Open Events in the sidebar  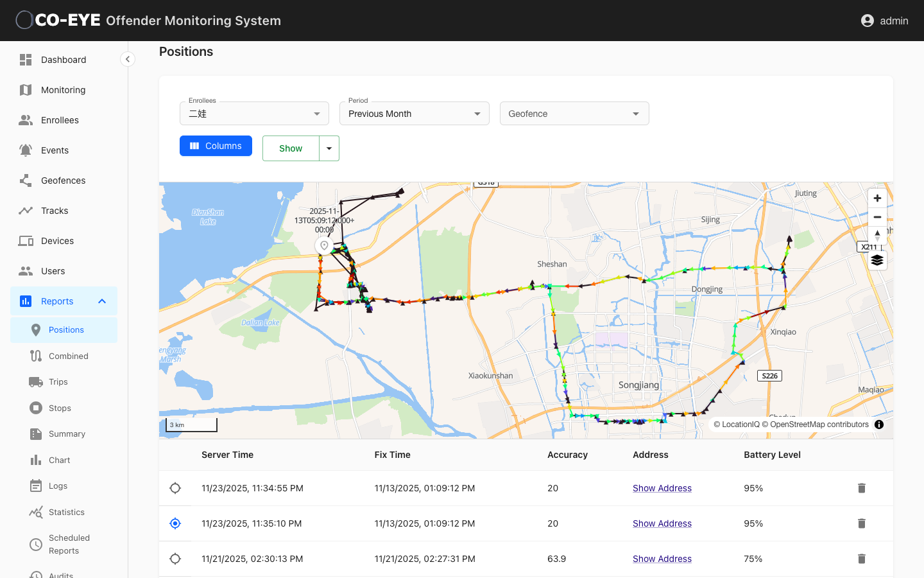pos(64,150)
